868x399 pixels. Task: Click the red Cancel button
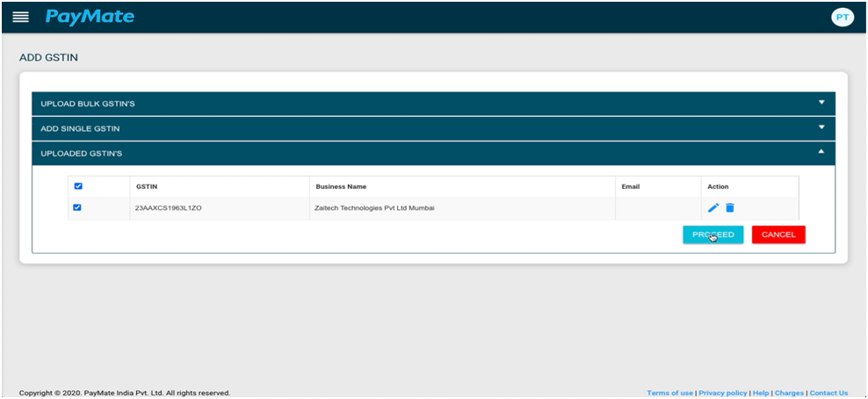click(x=778, y=235)
